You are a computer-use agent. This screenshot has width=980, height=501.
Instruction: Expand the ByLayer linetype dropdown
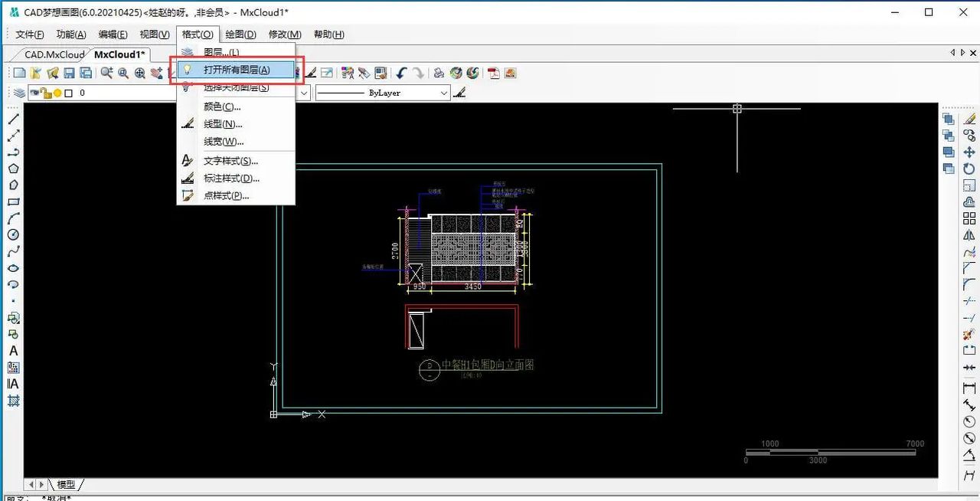(444, 93)
